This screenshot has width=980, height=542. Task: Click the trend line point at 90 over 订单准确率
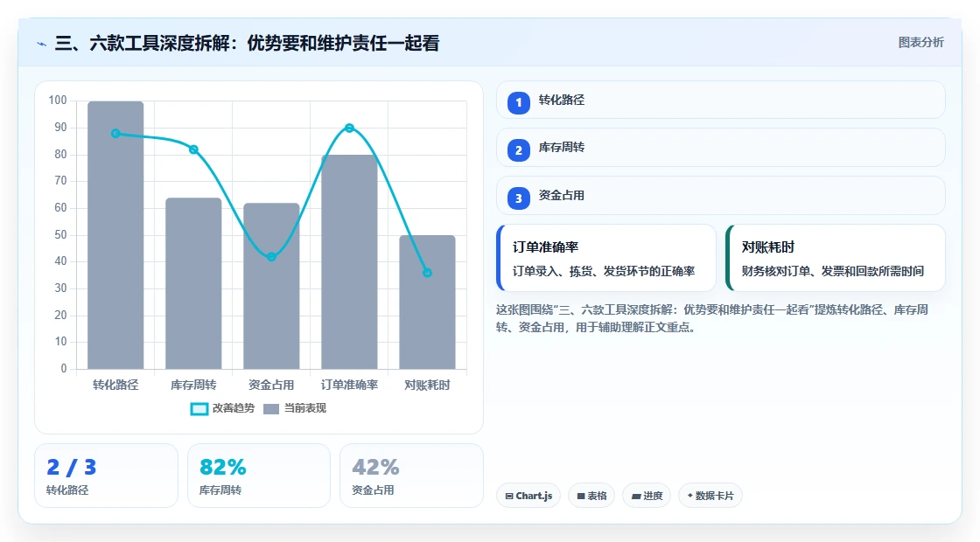[349, 128]
